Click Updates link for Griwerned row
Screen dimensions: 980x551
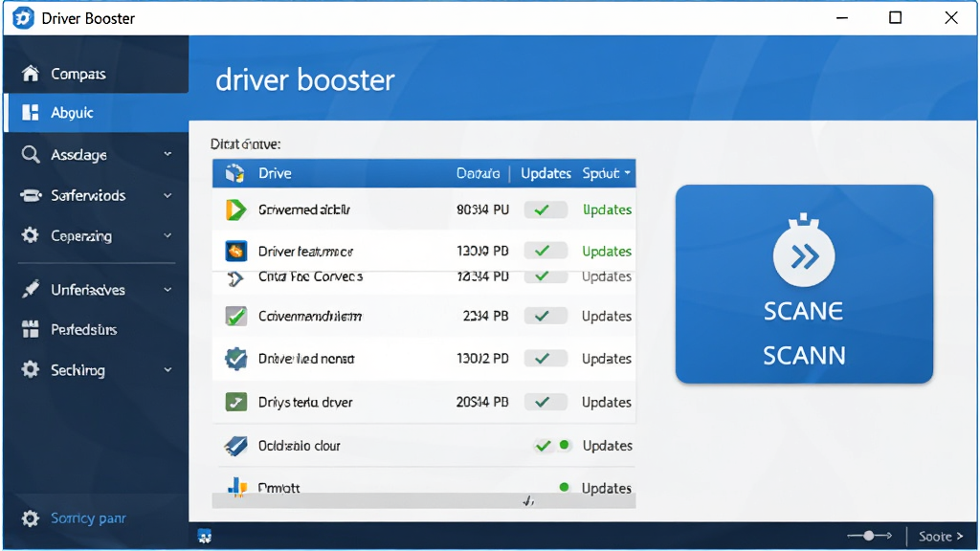[607, 209]
